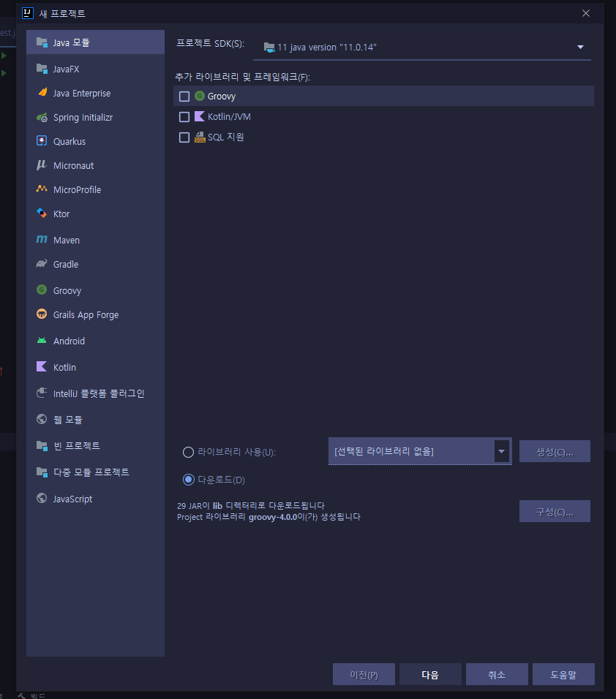Click the 생성(C)... button
616x699 pixels.
click(x=555, y=451)
